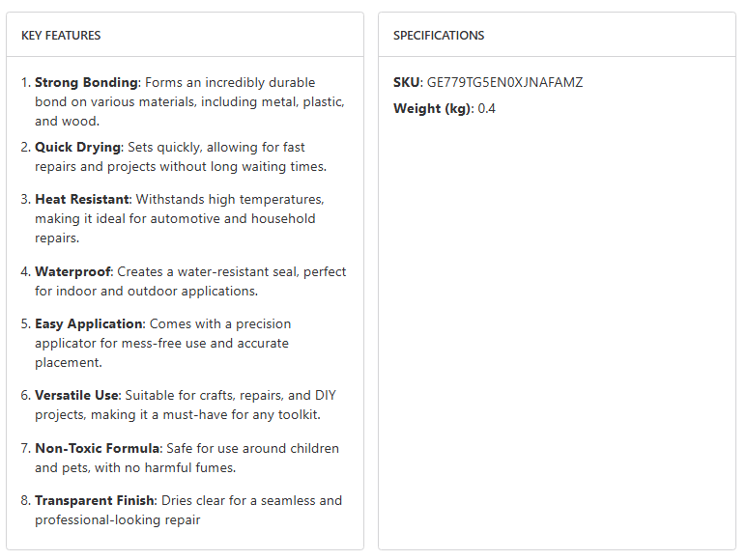Click the Heat Resistant feature title
Screen dimensions: 747x560
click(x=81, y=200)
